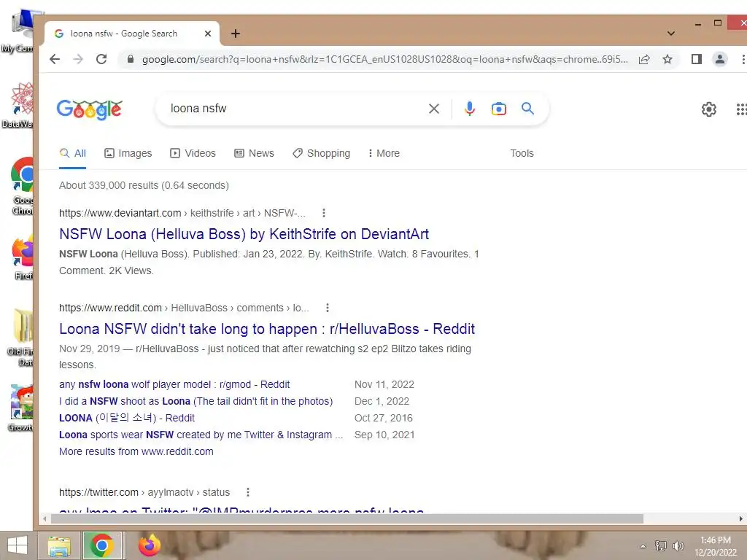Viewport: 747px width, 560px height.
Task: Open the LOONA (이달의 소녀) Reddit link
Action: (127, 418)
